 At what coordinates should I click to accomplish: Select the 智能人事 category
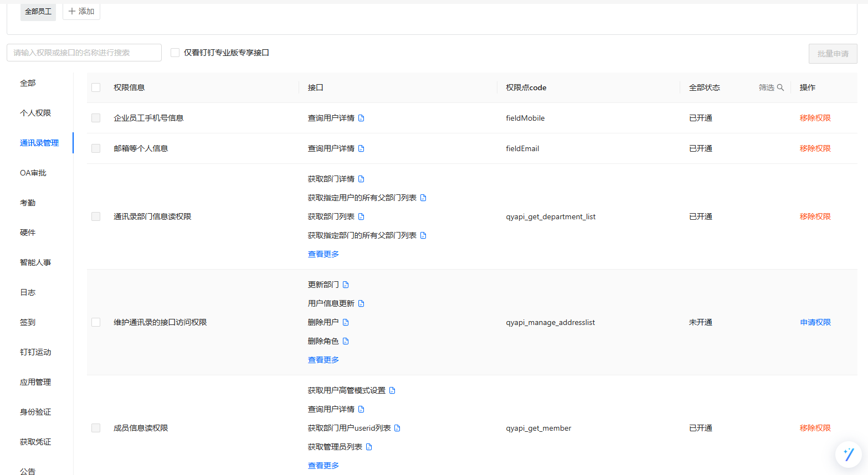tap(35, 262)
